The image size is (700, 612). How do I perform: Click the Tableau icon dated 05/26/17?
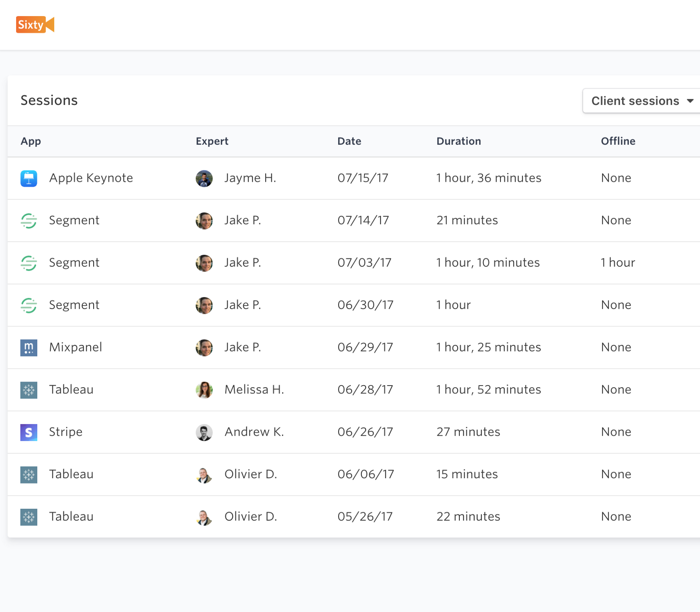(x=29, y=517)
